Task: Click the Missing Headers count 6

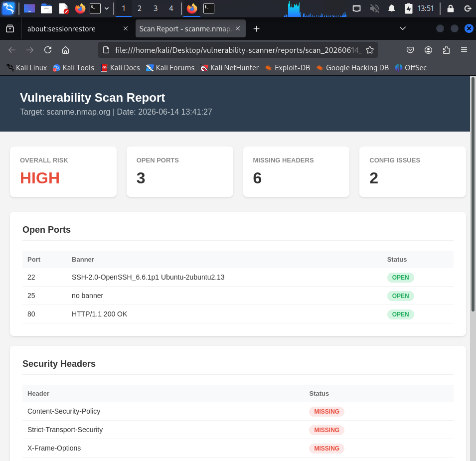Action: (257, 178)
